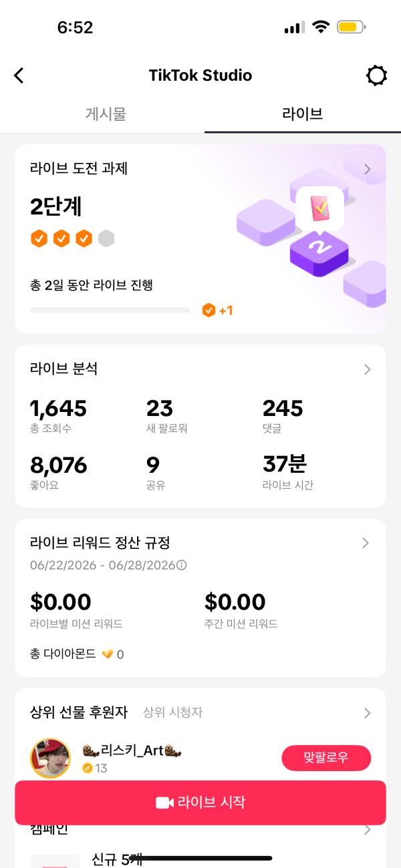Viewport: 401px width, 868px height.
Task: Open 리스키_Art profile avatar
Action: [50, 758]
